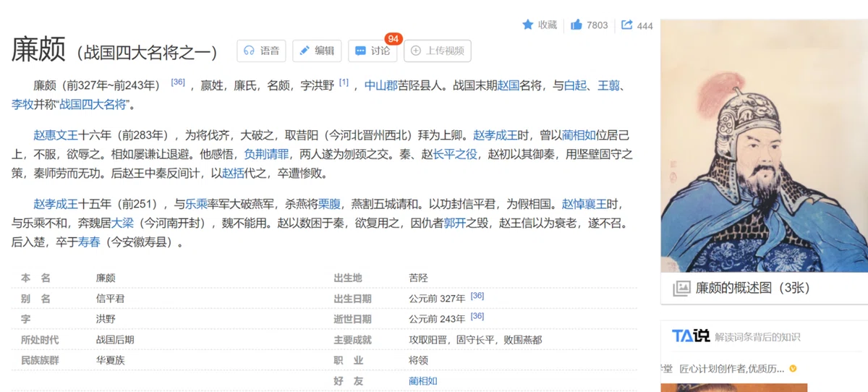Open the 战国四大名将 link
This screenshot has width=868, height=392.
coord(93,105)
